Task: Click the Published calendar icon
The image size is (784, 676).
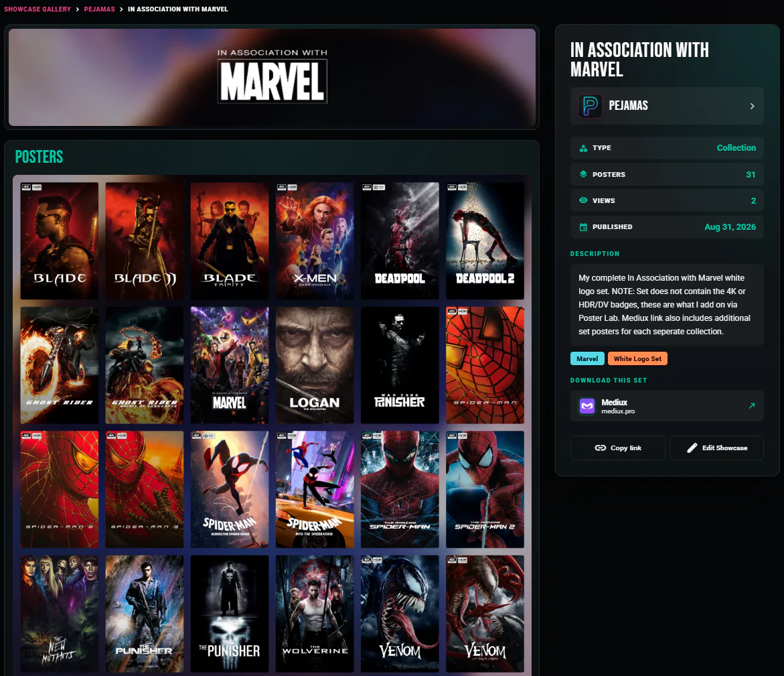Action: click(x=583, y=226)
